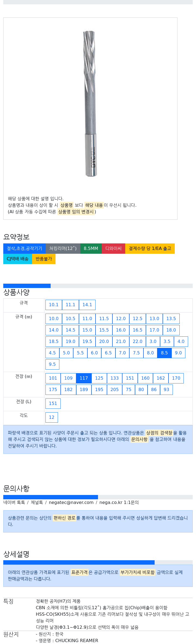
Task: Open the negatec@naver.com contact link
Action: [x=71, y=503]
